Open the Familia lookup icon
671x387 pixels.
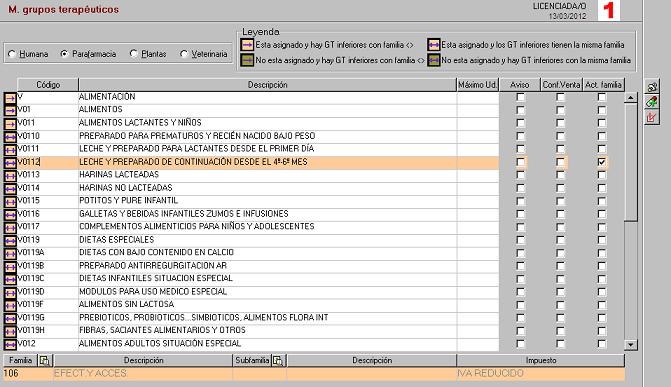(x=44, y=360)
